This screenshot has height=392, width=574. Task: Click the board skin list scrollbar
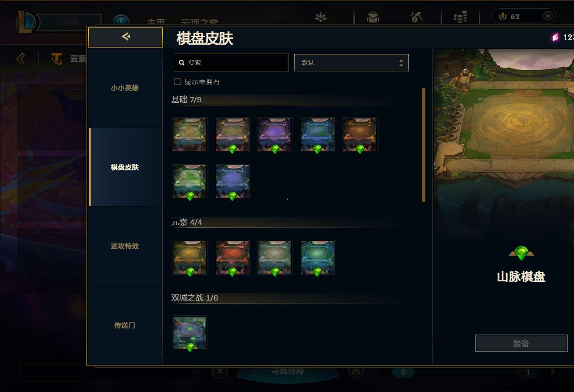(424, 145)
